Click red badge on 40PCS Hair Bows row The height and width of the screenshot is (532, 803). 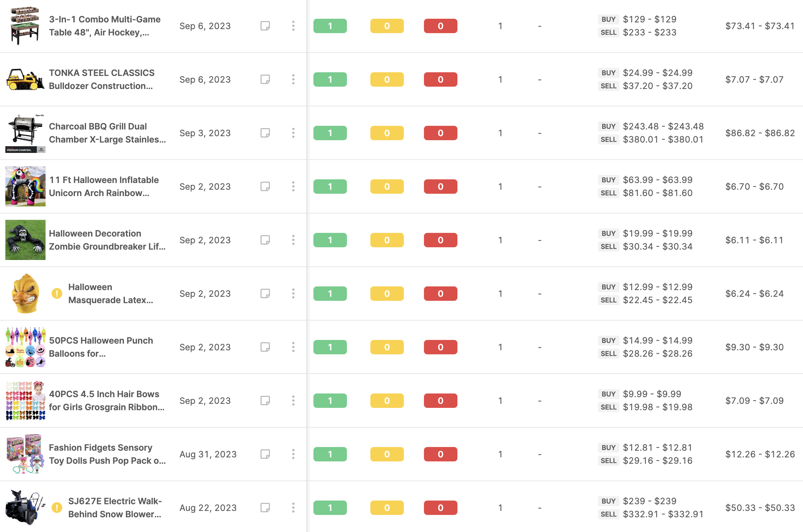click(440, 401)
